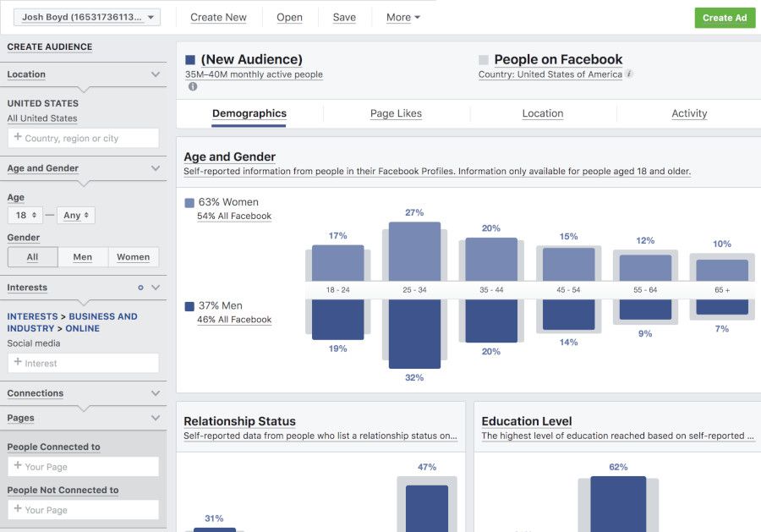The image size is (761, 532).
Task: Open the Activity tab
Action: click(689, 113)
